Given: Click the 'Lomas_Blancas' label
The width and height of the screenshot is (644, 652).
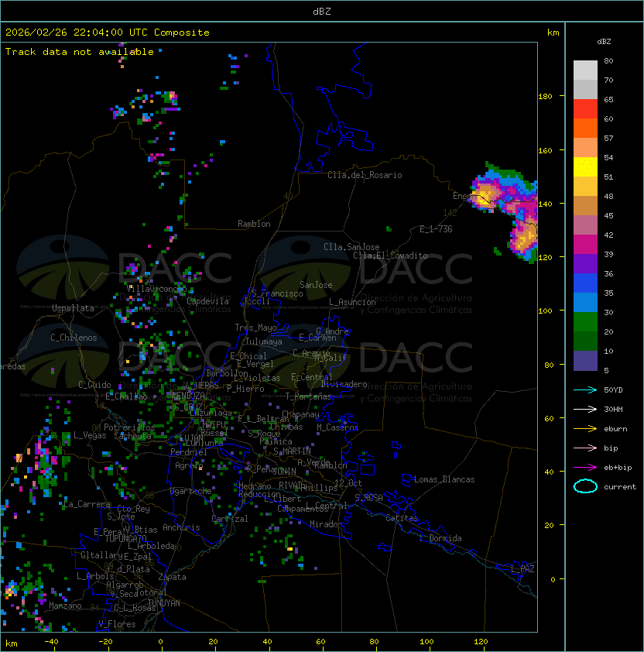Looking at the screenshot, I should (444, 479).
